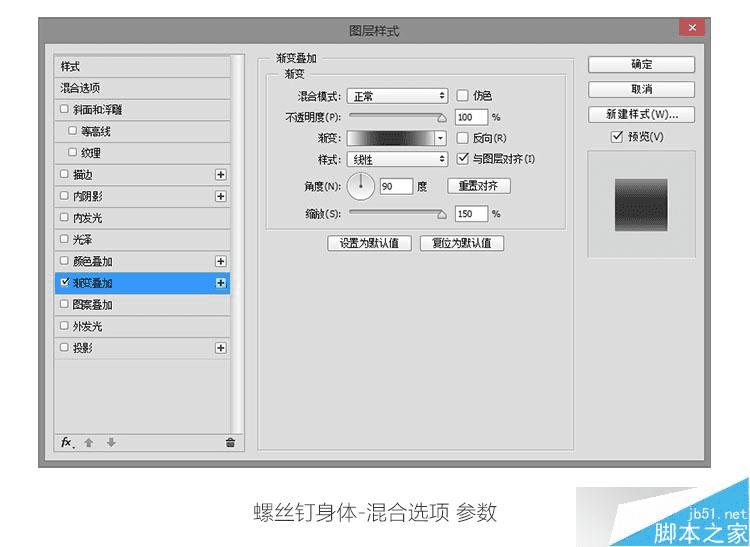
Task: Click the gradient color bar to edit it
Action: click(391, 139)
